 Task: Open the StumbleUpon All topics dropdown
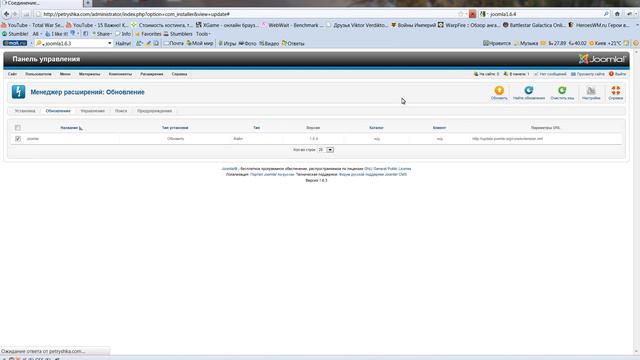[x=37, y=34]
